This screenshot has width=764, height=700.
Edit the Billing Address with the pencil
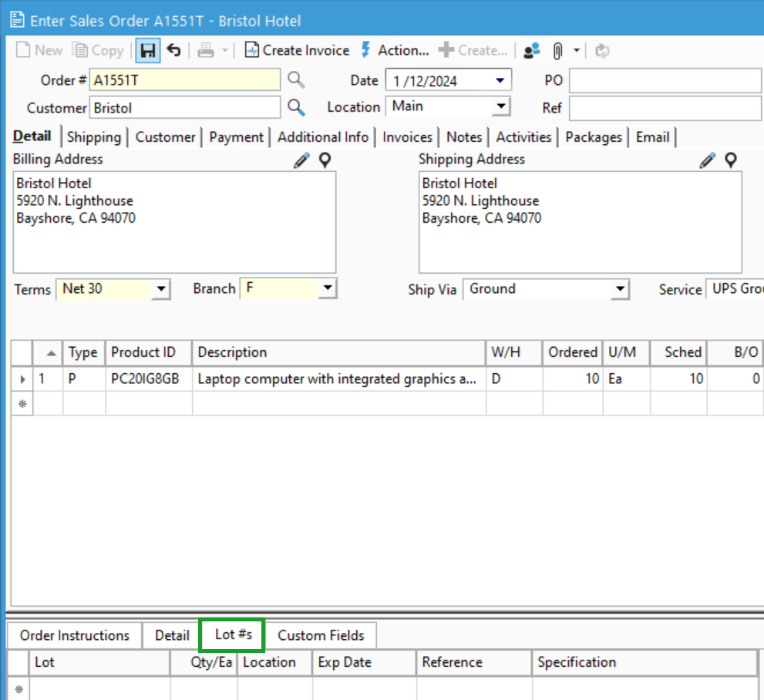[x=303, y=160]
